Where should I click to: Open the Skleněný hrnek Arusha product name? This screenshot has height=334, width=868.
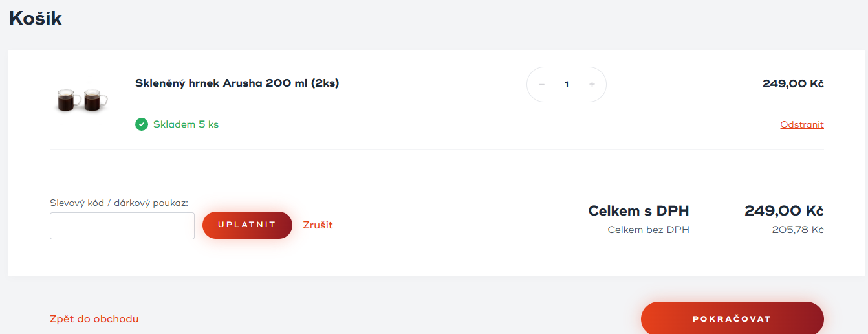click(x=237, y=83)
